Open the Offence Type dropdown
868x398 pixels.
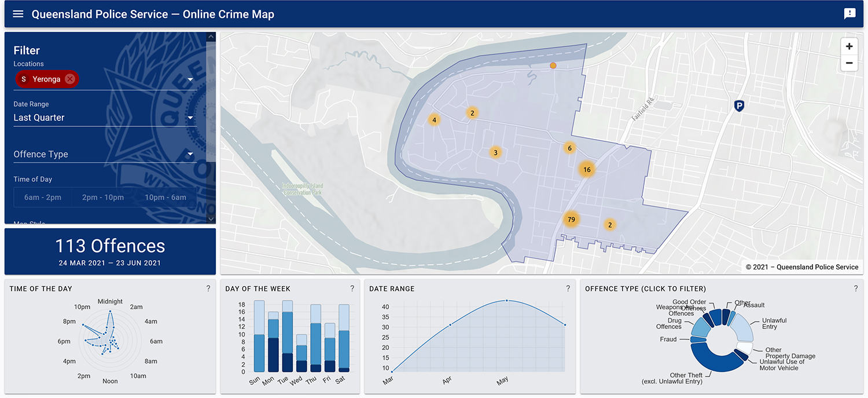[105, 154]
